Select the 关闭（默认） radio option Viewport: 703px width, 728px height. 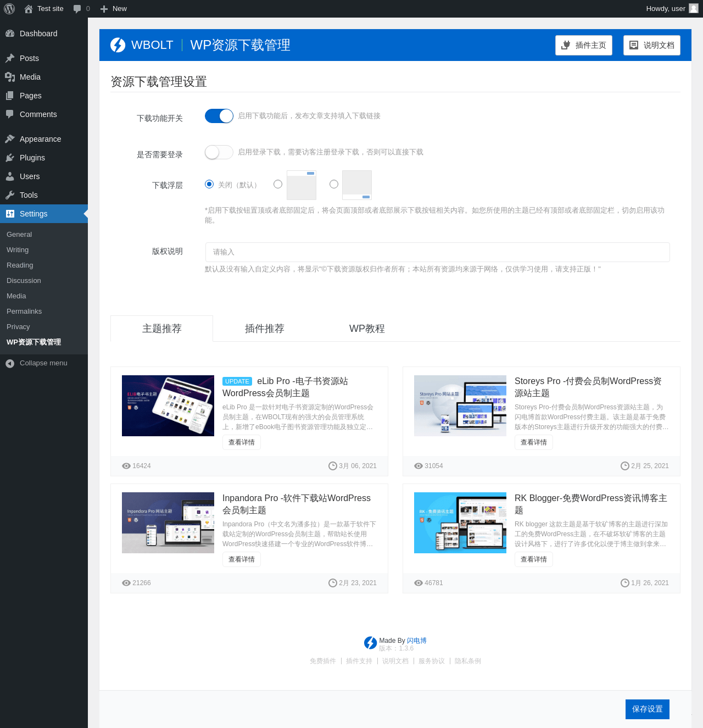tap(209, 184)
